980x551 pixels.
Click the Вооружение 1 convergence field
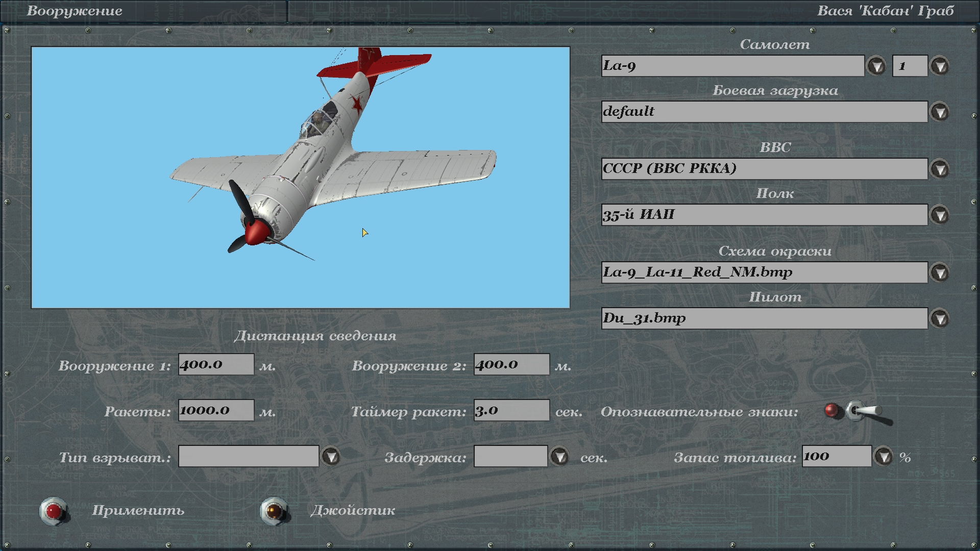tap(216, 364)
